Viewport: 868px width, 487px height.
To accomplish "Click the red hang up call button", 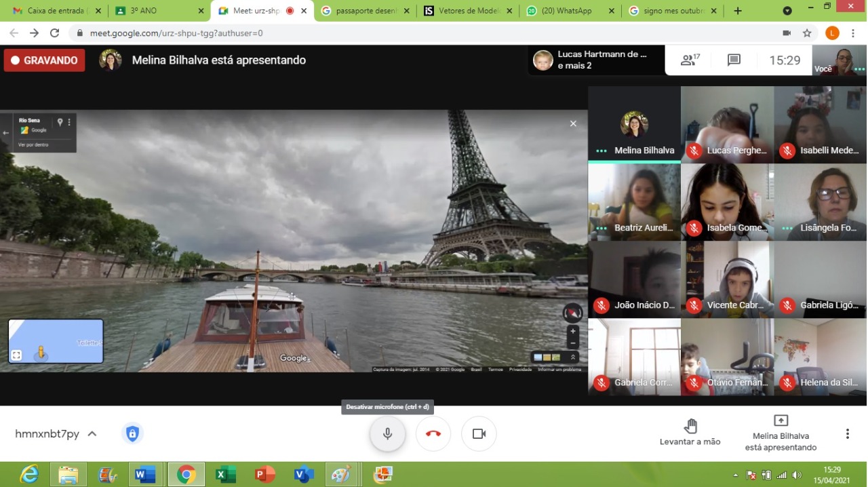I will pos(433,434).
